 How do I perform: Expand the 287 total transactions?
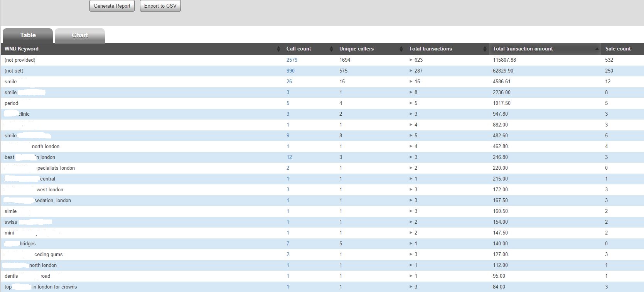(x=411, y=71)
